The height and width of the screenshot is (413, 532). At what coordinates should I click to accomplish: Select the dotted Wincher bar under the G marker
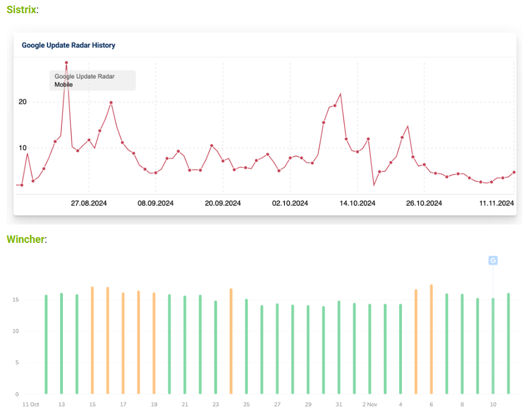click(x=493, y=346)
